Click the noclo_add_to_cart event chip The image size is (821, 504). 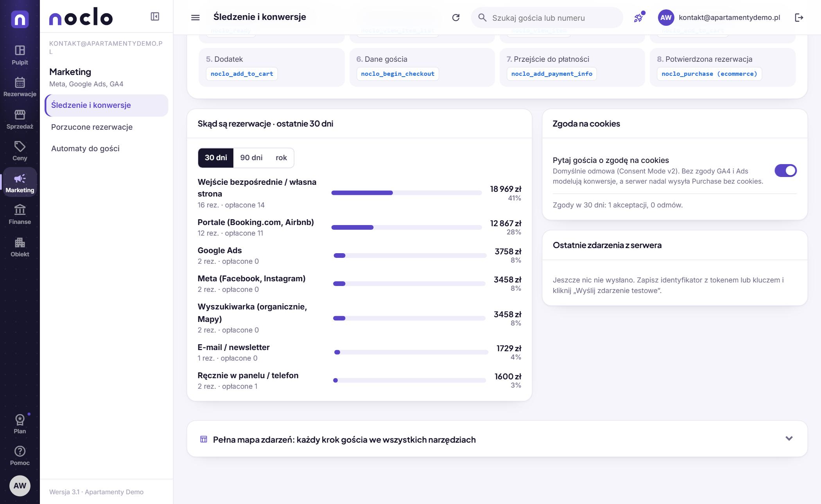click(242, 74)
